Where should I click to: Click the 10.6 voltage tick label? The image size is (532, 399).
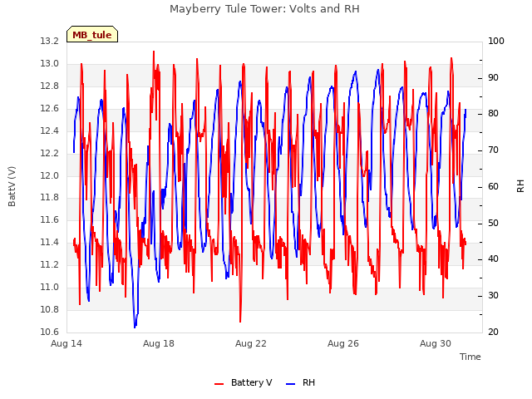(50, 332)
